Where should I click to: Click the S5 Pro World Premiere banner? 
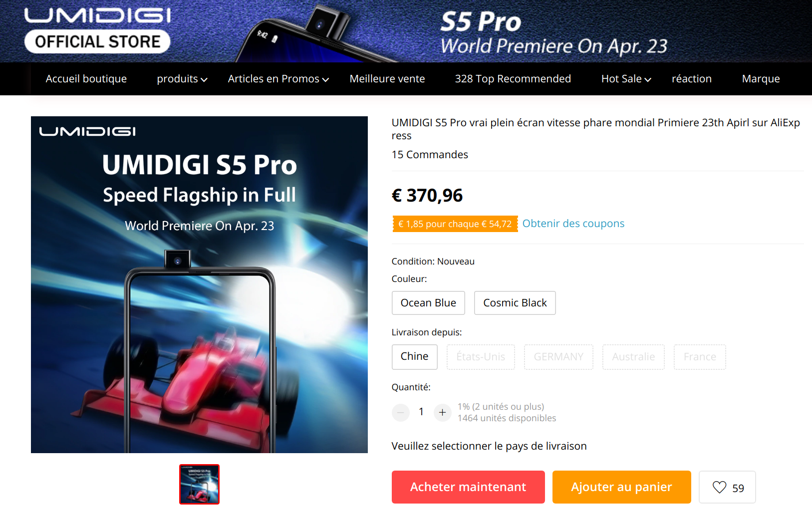pos(554,32)
